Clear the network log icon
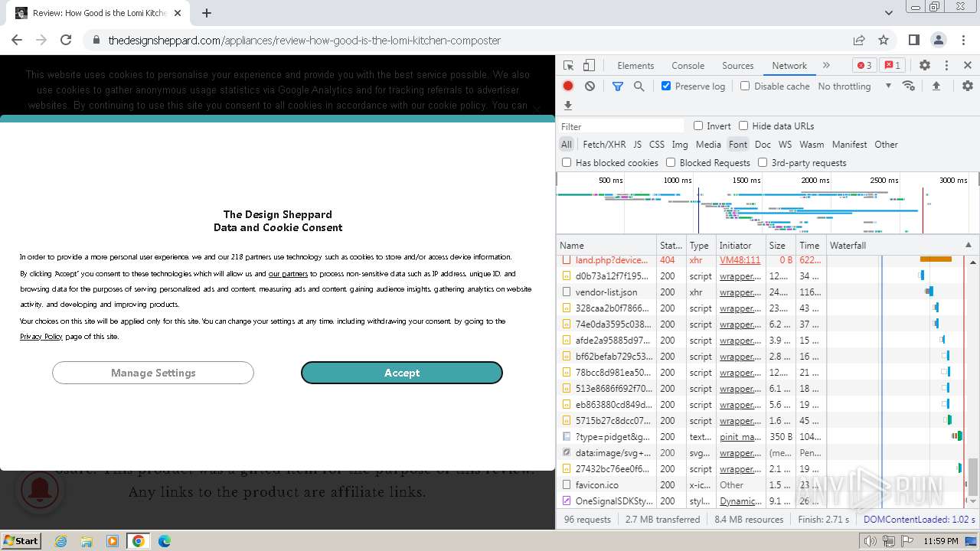This screenshot has width=980, height=551. click(x=590, y=86)
